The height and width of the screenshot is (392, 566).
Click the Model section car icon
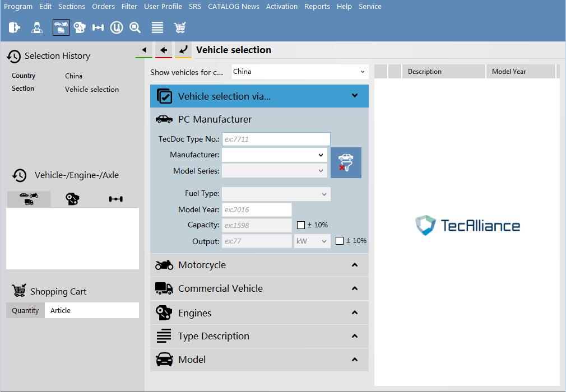coord(164,360)
